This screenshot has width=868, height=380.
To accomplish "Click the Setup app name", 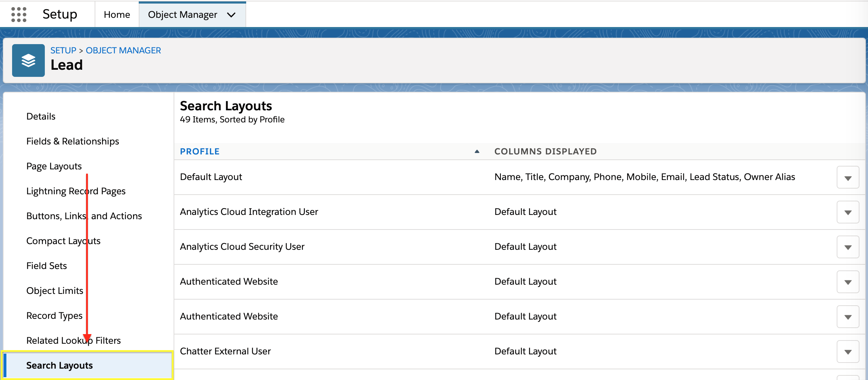I will [x=60, y=14].
